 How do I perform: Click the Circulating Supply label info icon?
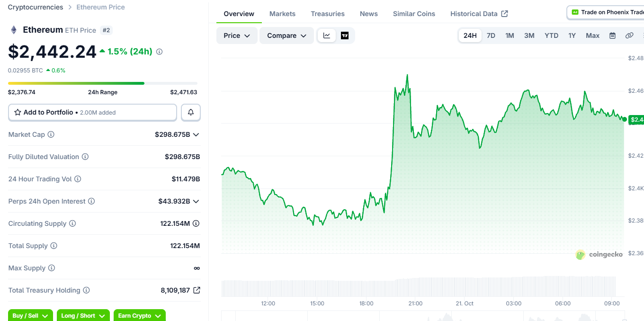click(72, 223)
